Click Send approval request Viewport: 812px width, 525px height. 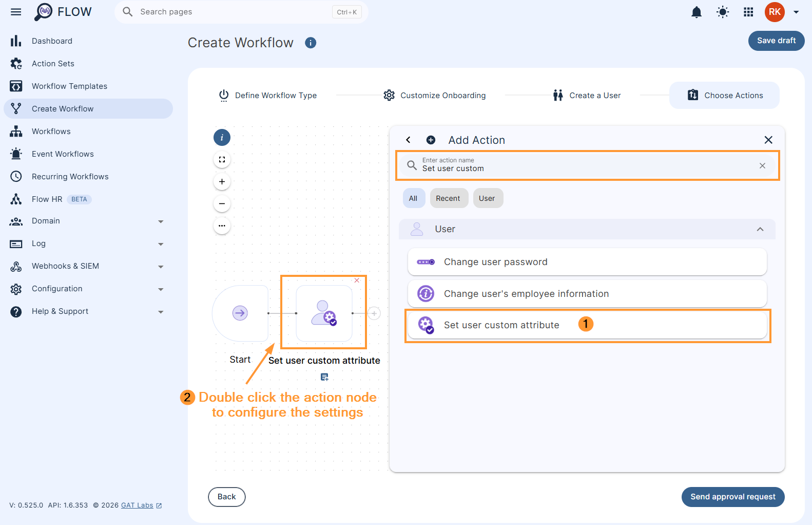[x=733, y=497]
